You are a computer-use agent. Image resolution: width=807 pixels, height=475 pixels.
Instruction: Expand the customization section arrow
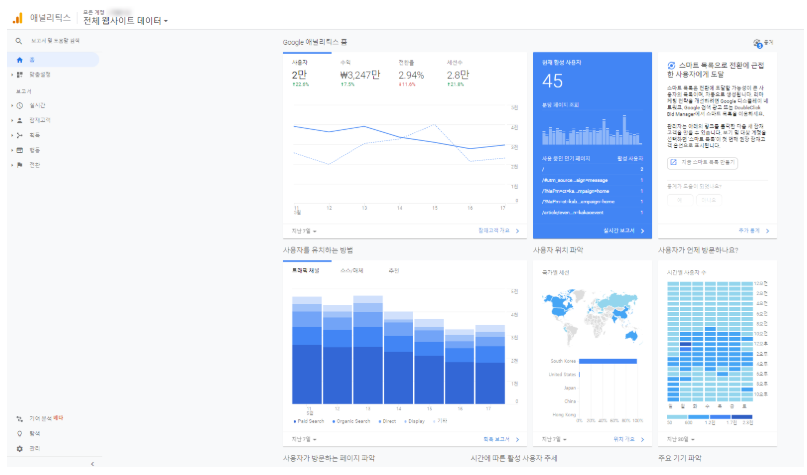(12, 75)
